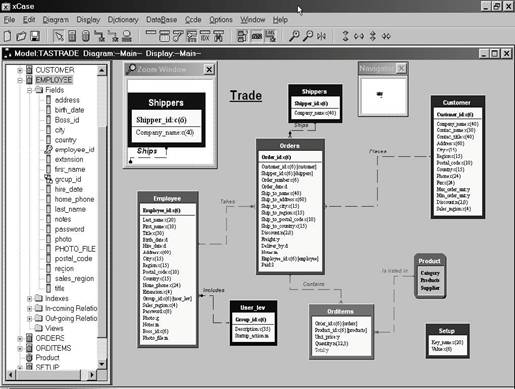Click the Open folder toolbar icon
The width and height of the screenshot is (515, 389).
[21, 36]
